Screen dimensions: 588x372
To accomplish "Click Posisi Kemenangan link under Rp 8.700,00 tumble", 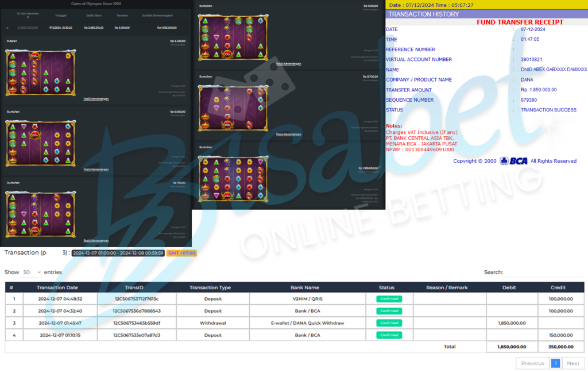I will [288, 134].
